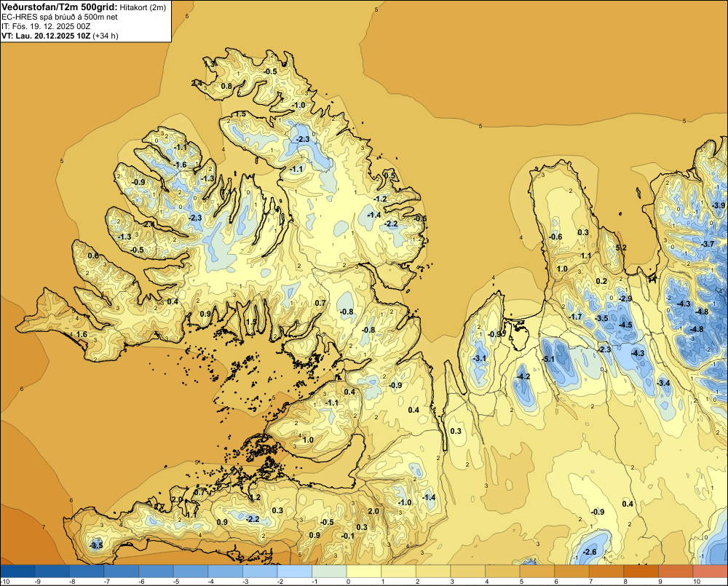Image resolution: width=728 pixels, height=586 pixels.
Task: Click the 'VT: Lau. 20.12.2025 10Z' valid time
Action: 46,36
